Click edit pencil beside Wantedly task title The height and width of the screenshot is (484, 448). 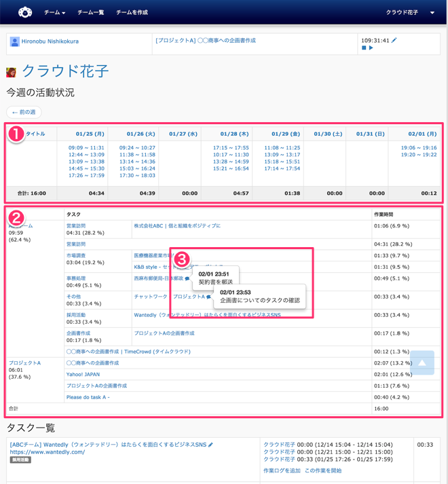211,445
